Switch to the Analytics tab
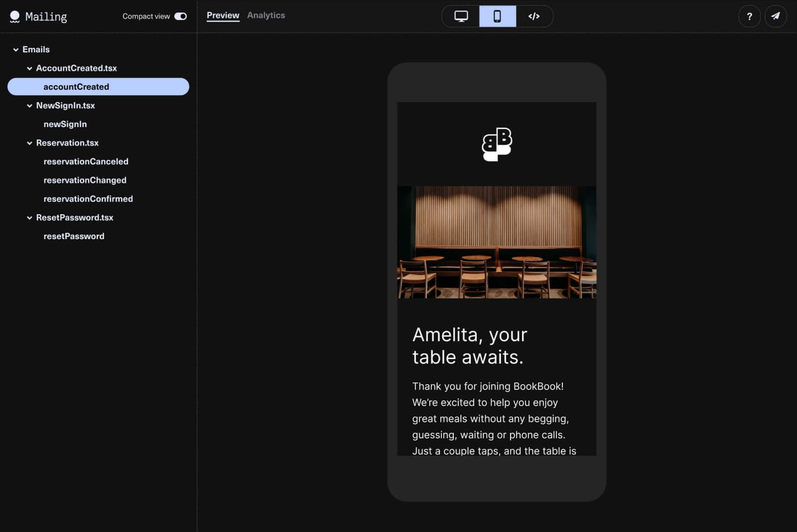This screenshot has height=532, width=797. click(x=266, y=15)
